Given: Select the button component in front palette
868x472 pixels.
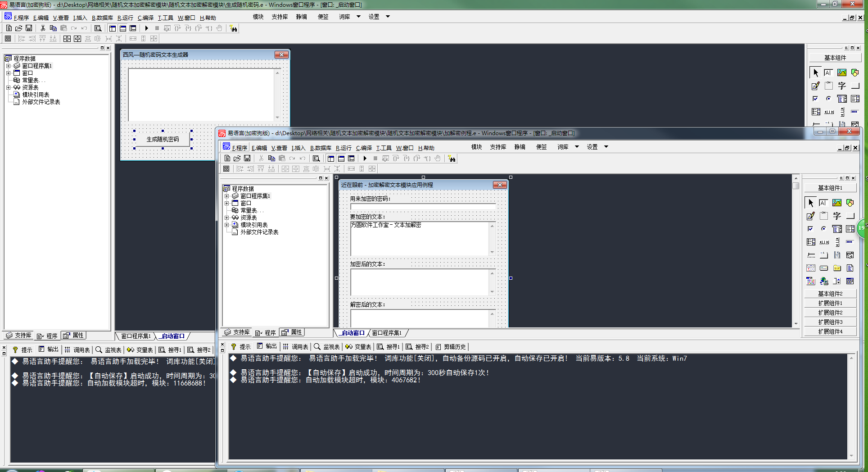Looking at the screenshot, I should pyautogui.click(x=850, y=216).
